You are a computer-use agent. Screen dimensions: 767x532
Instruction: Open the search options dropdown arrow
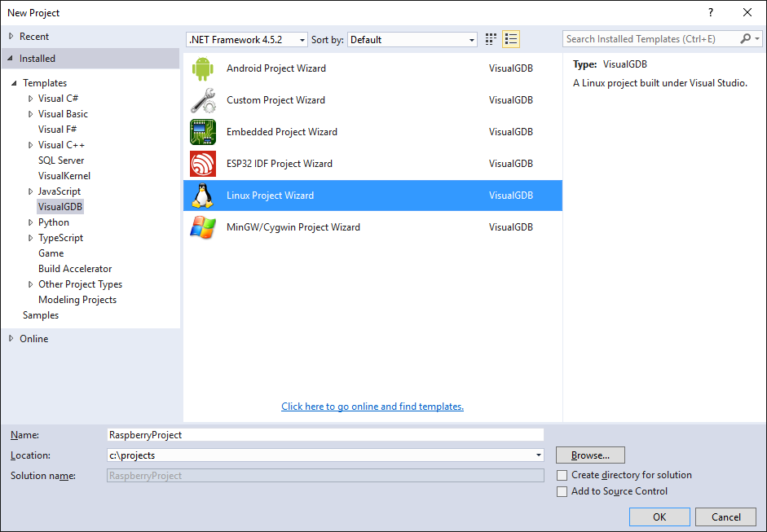coord(757,39)
